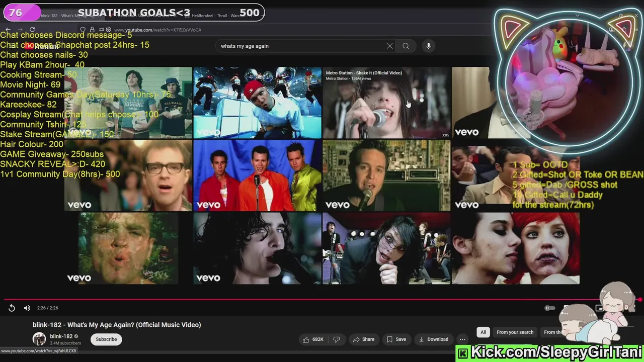Click the "Metro Station - Shake It" title text

(364, 73)
